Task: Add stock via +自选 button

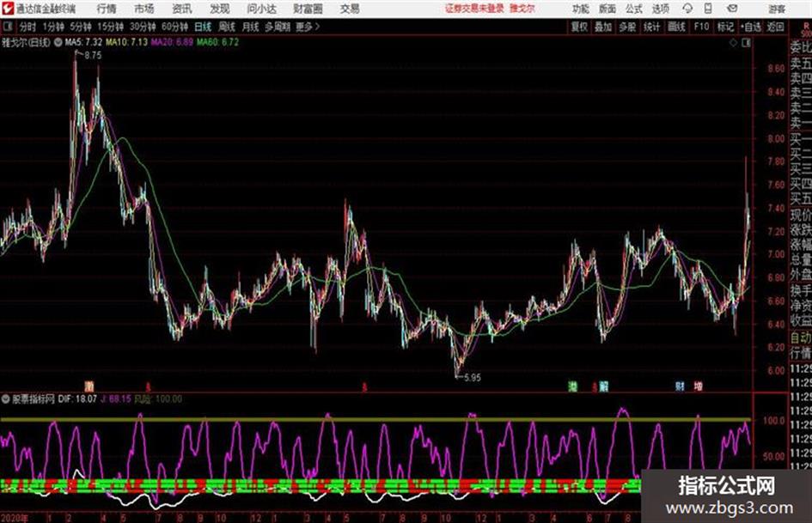Action: point(751,27)
